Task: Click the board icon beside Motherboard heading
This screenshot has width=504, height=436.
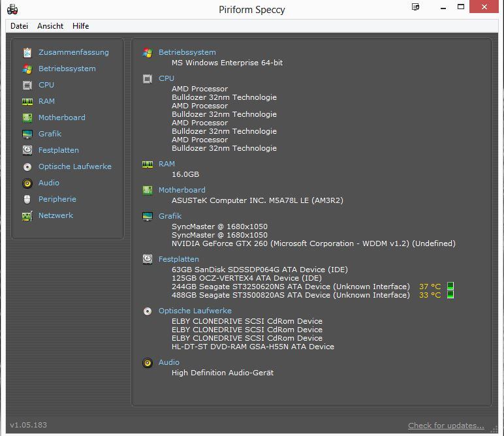Action: click(148, 190)
